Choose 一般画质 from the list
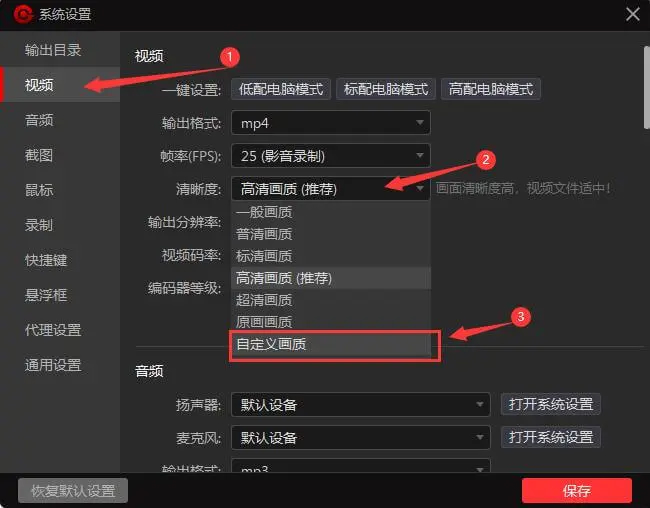The height and width of the screenshot is (508, 650). (331, 212)
